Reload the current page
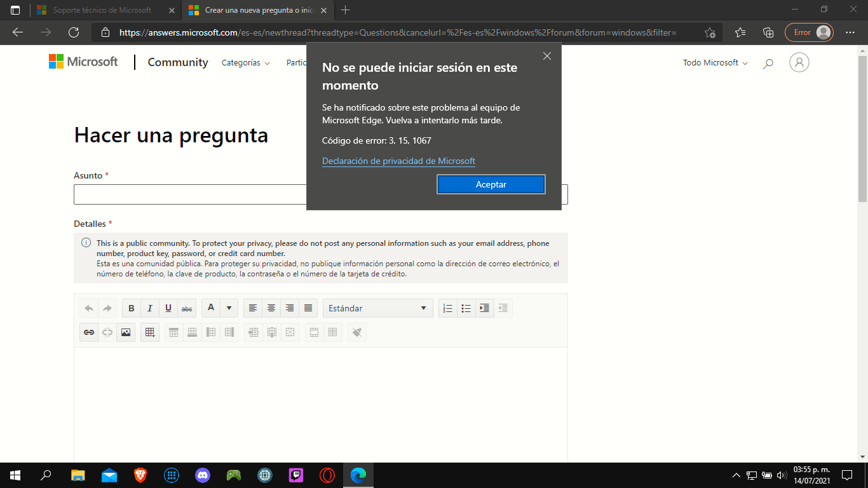This screenshot has width=868, height=488. (x=73, y=32)
